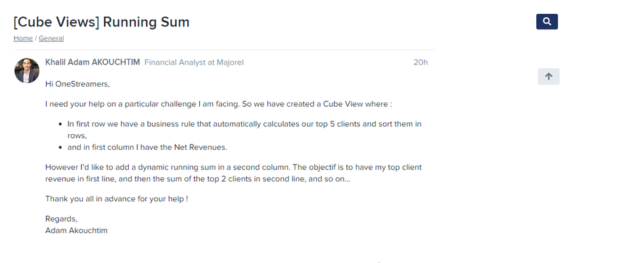Image resolution: width=644 pixels, height=263 pixels.
Task: Click Khalil Adam's profile avatar photo
Action: pyautogui.click(x=27, y=71)
